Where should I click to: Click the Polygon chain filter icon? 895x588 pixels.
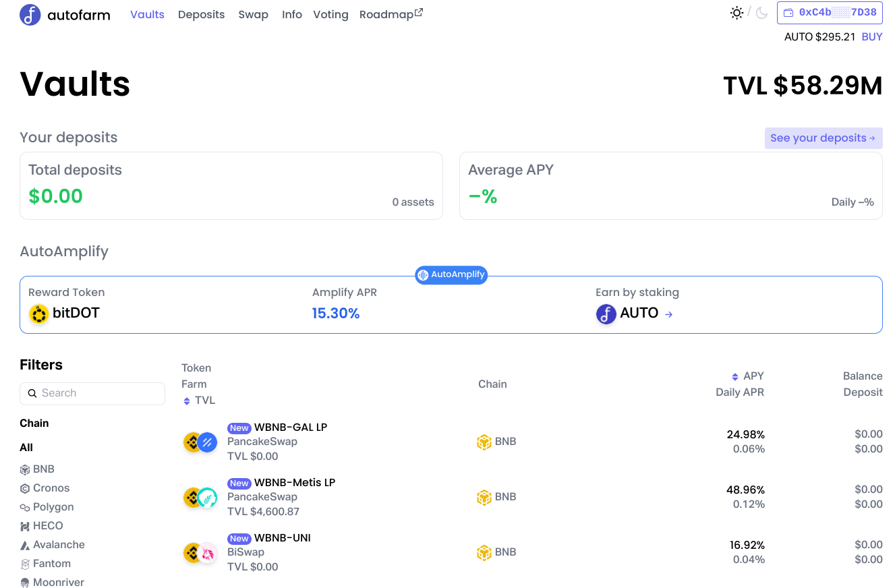(25, 507)
